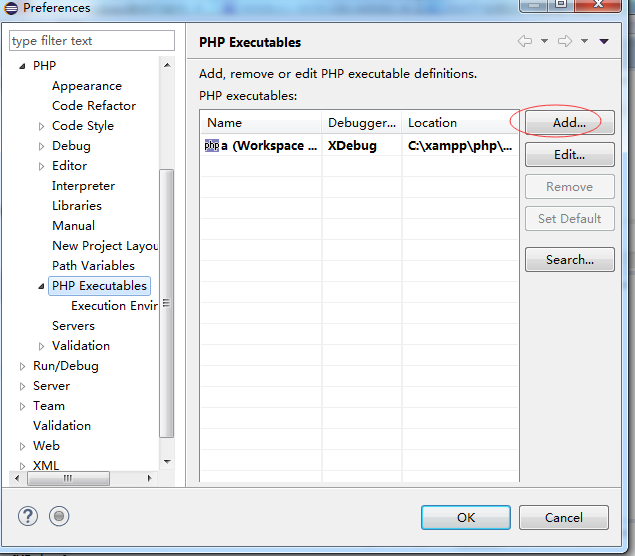
Task: Click the Set Default button
Action: click(x=569, y=219)
